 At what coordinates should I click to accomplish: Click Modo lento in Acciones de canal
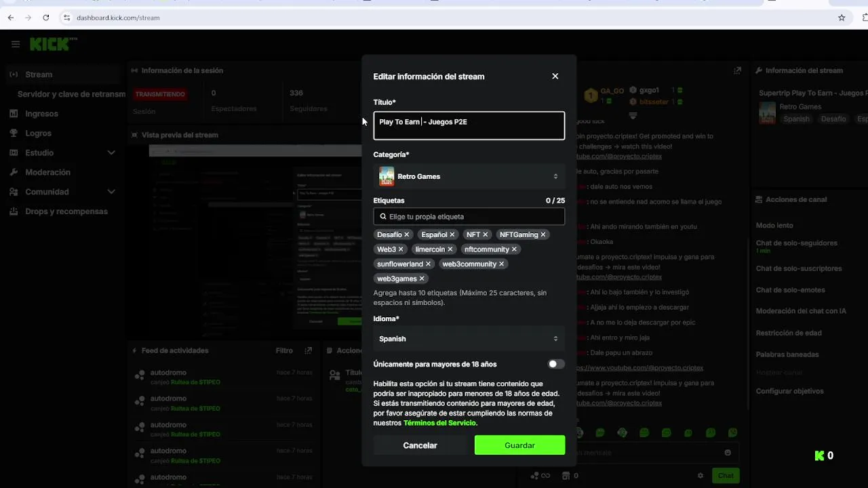774,225
